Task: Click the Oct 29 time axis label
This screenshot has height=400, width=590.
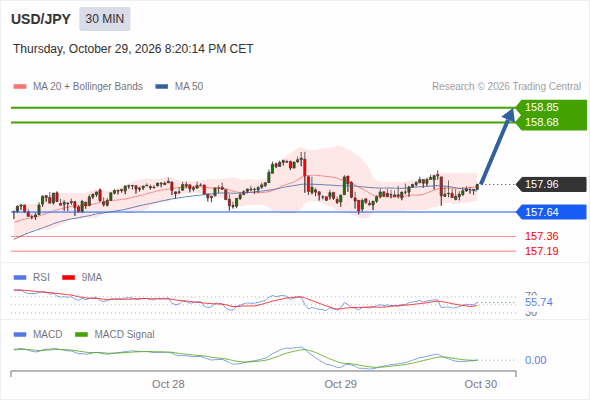Action: click(x=341, y=384)
